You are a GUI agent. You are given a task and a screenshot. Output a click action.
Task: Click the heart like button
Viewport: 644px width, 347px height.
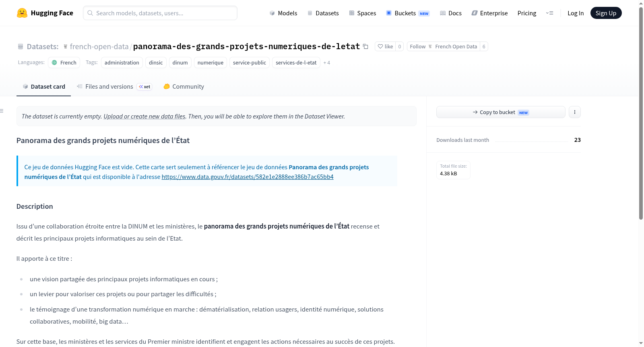click(x=385, y=46)
